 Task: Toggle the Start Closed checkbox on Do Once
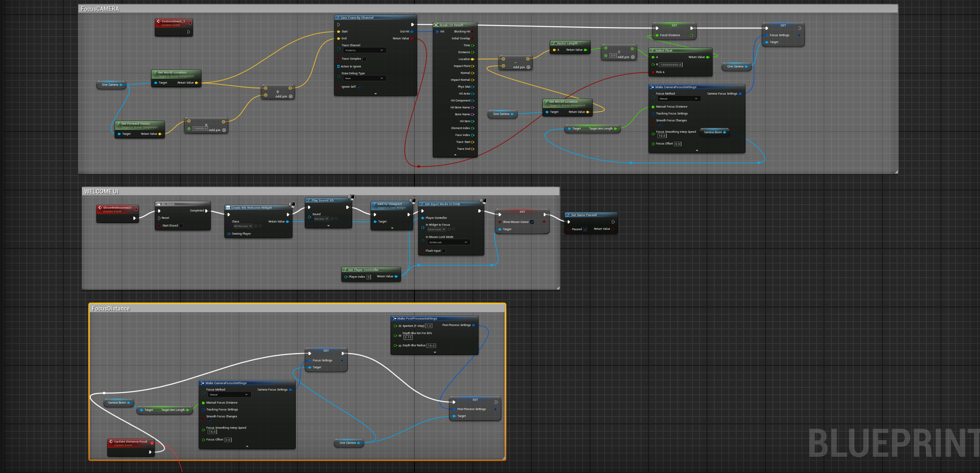coord(181,226)
